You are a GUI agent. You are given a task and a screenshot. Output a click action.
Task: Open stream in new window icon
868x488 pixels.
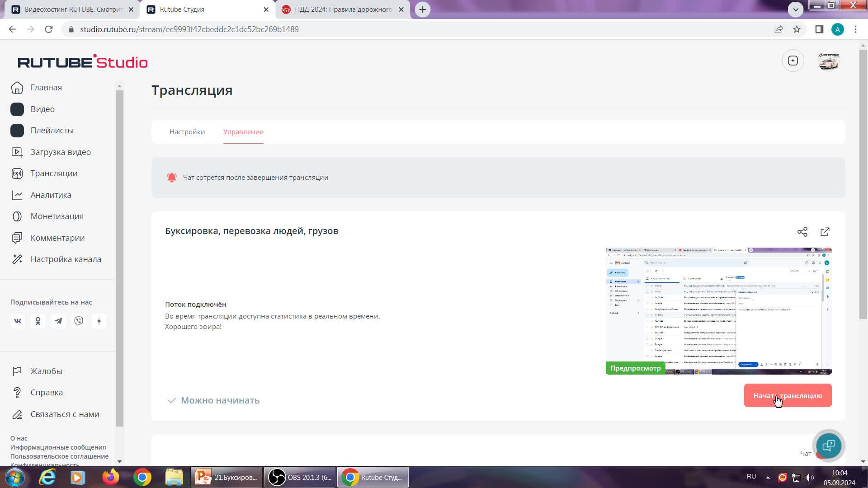(x=825, y=232)
